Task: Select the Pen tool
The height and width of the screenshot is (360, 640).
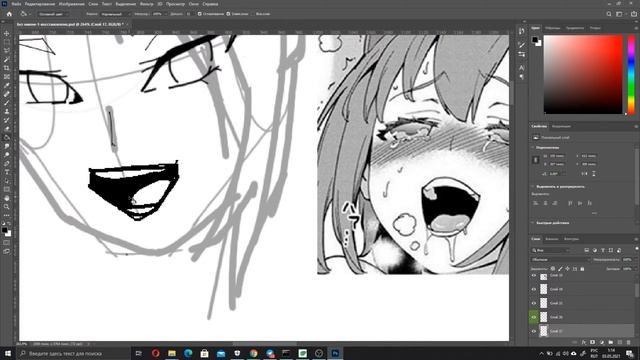Action: click(x=7, y=163)
